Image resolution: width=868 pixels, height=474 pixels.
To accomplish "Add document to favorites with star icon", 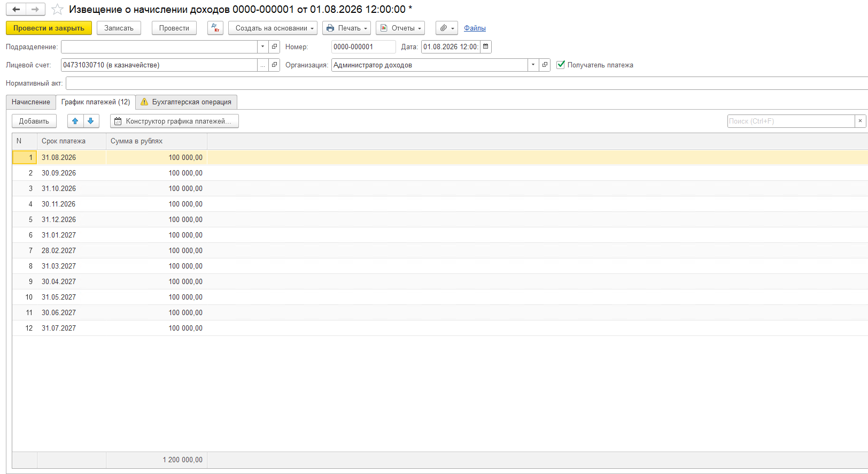I will click(57, 10).
